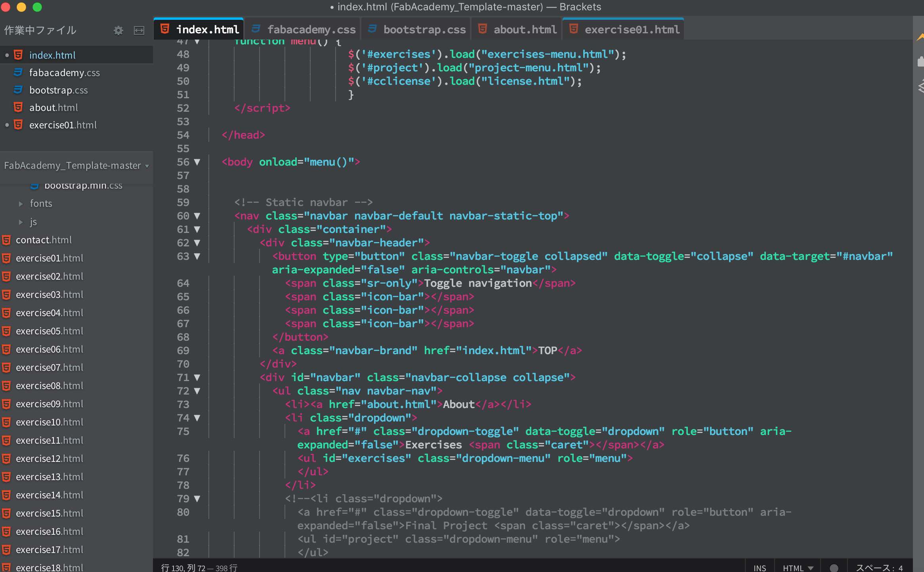Open exercise05.html from the file tree
This screenshot has width=924, height=572.
pyautogui.click(x=50, y=331)
